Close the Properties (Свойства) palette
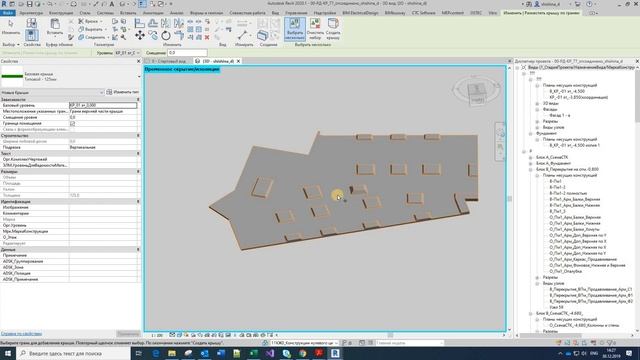This screenshot has height=360, width=640. [x=138, y=61]
